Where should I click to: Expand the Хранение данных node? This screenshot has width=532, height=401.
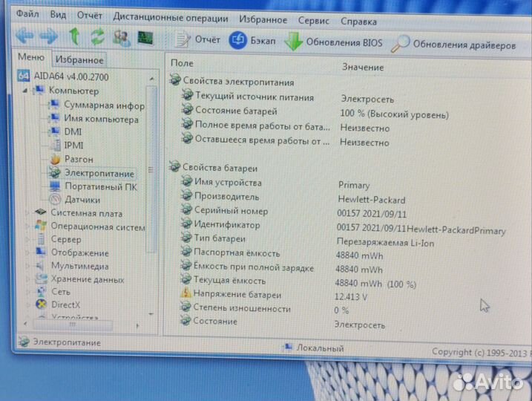27,279
